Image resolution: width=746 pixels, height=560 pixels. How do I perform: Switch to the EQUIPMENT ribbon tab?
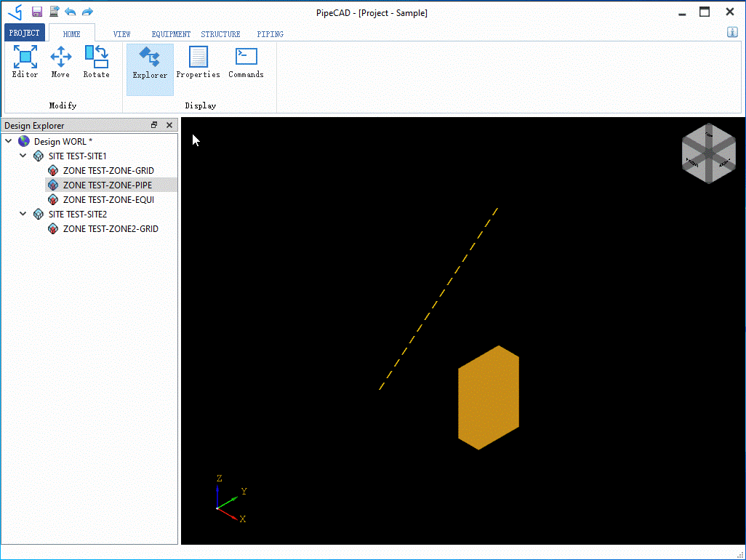coord(171,34)
